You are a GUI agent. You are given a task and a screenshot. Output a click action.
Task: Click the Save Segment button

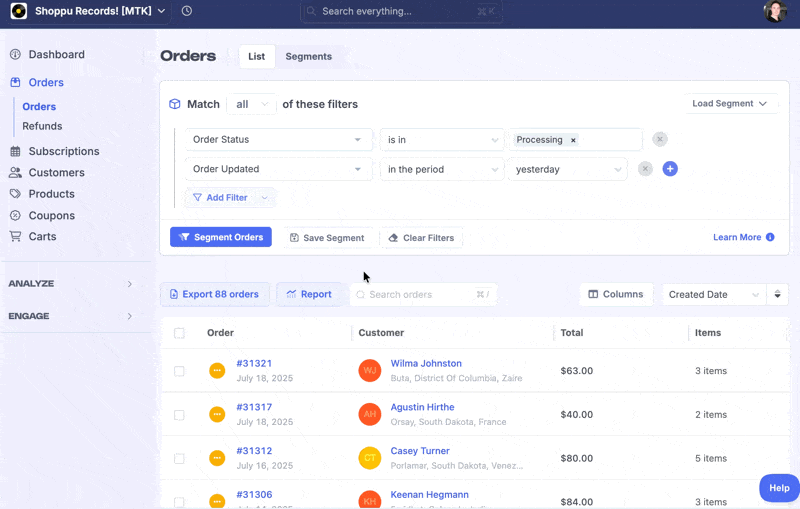pyautogui.click(x=328, y=238)
